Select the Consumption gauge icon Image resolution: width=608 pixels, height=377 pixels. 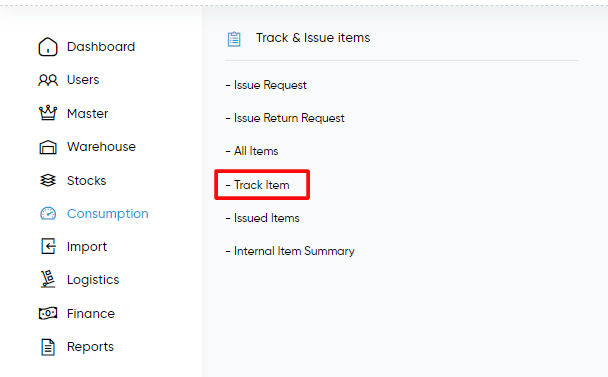tap(48, 214)
